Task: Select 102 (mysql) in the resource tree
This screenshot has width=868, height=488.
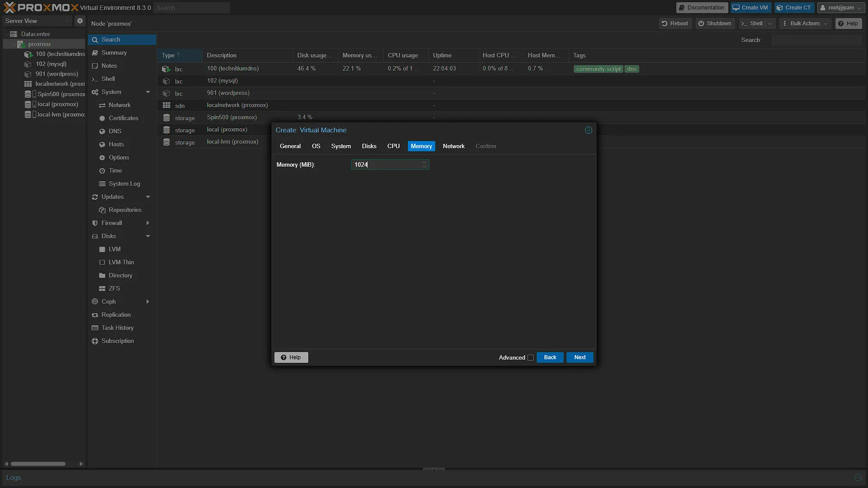Action: click(51, 64)
